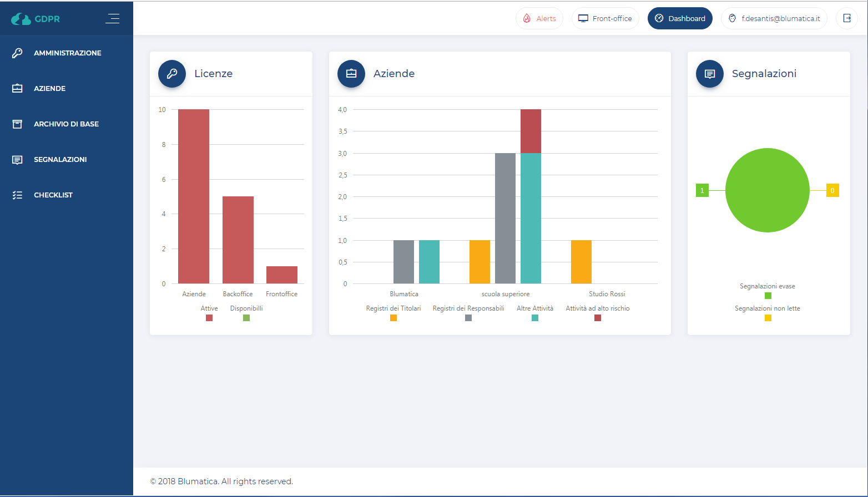The width and height of the screenshot is (868, 497).
Task: Open user account f.desantis@blumatica.it
Action: (x=774, y=18)
